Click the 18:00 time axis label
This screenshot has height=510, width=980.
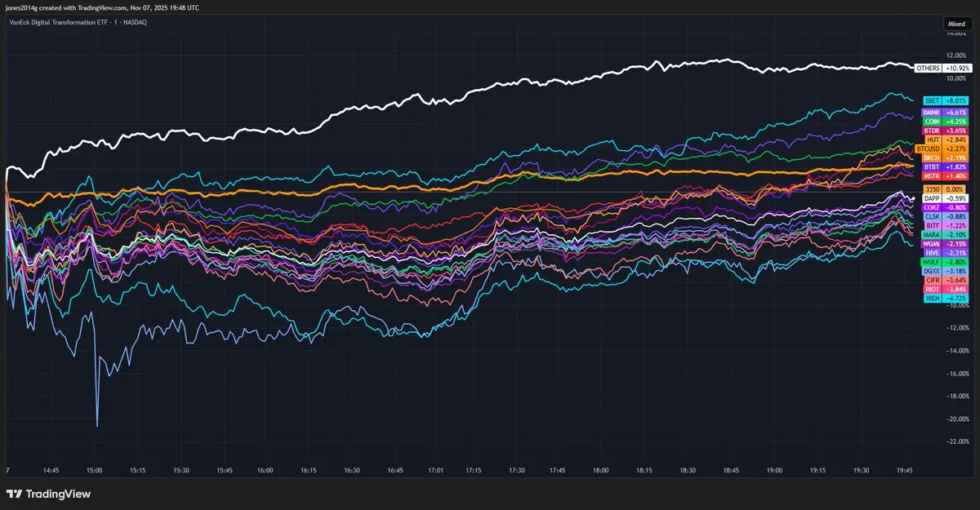click(x=600, y=471)
